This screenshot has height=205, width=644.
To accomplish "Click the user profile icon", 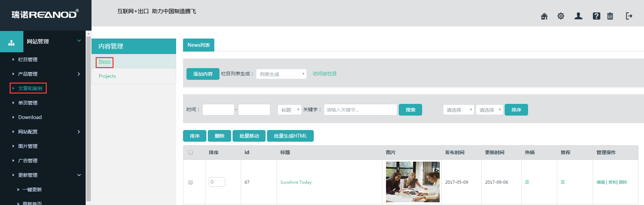I will click(578, 16).
